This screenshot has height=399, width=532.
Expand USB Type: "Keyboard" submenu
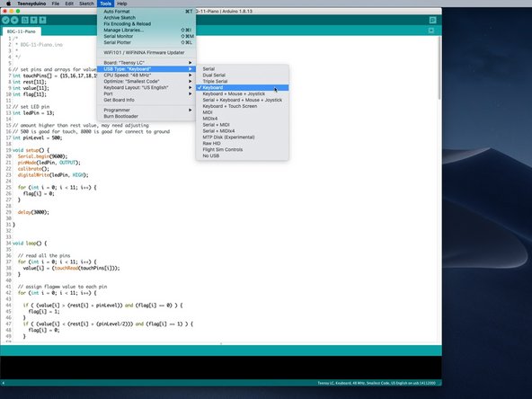(x=146, y=69)
